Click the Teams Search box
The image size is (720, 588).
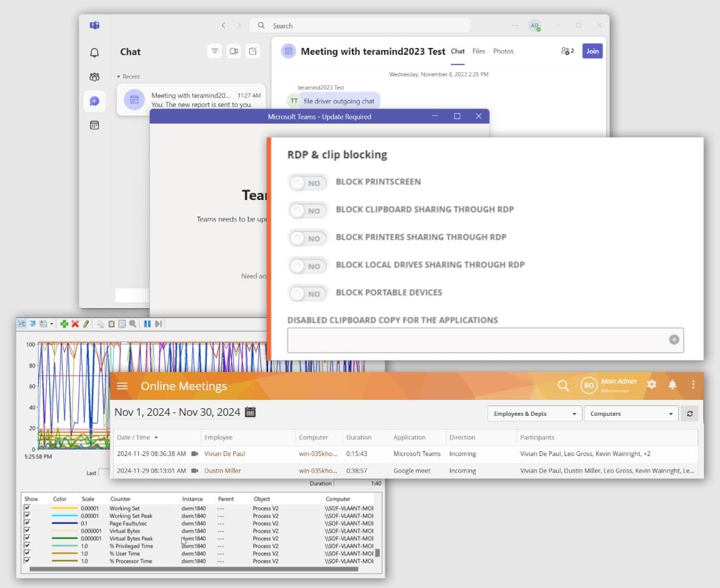tap(360, 26)
